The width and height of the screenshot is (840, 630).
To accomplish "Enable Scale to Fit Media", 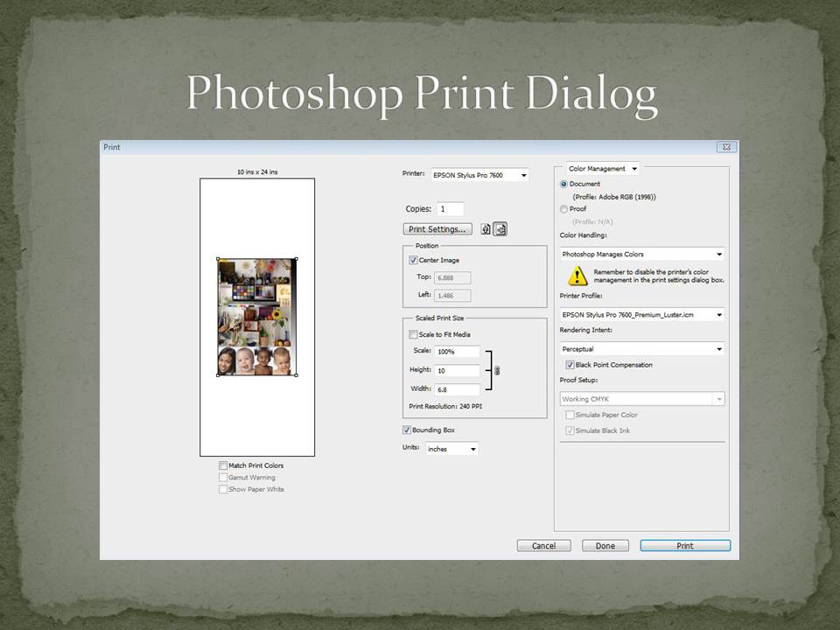I will [x=413, y=334].
